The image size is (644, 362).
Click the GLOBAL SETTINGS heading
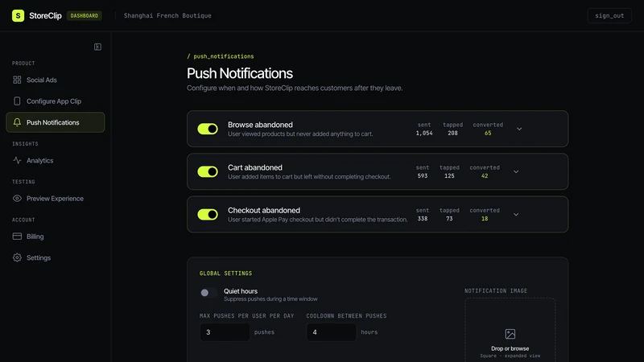click(x=226, y=274)
